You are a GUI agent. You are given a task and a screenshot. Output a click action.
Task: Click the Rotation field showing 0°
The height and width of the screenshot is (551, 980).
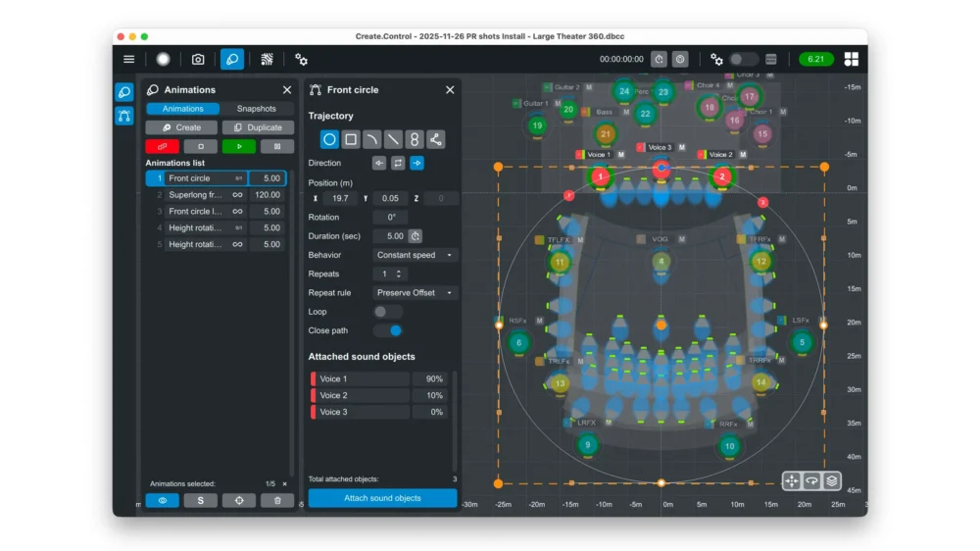(390, 217)
